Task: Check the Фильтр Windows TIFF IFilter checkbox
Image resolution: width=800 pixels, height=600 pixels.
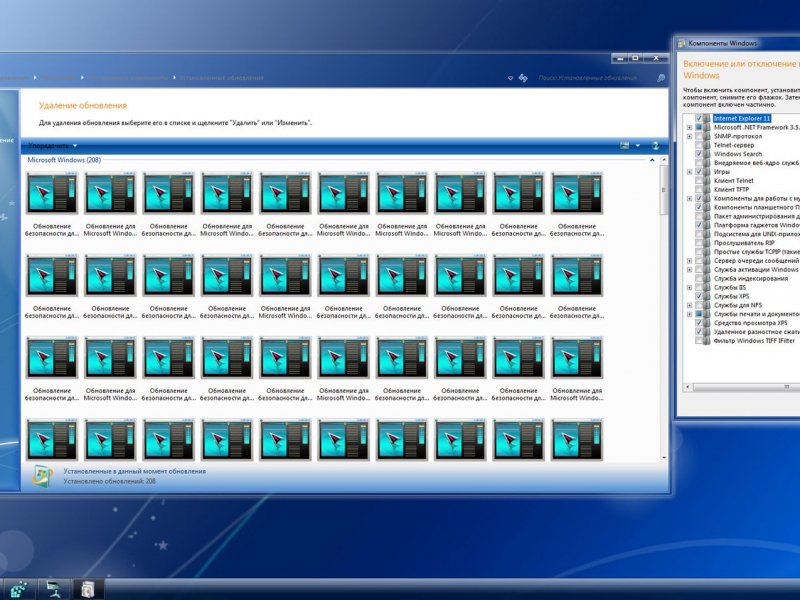Action: click(x=698, y=341)
